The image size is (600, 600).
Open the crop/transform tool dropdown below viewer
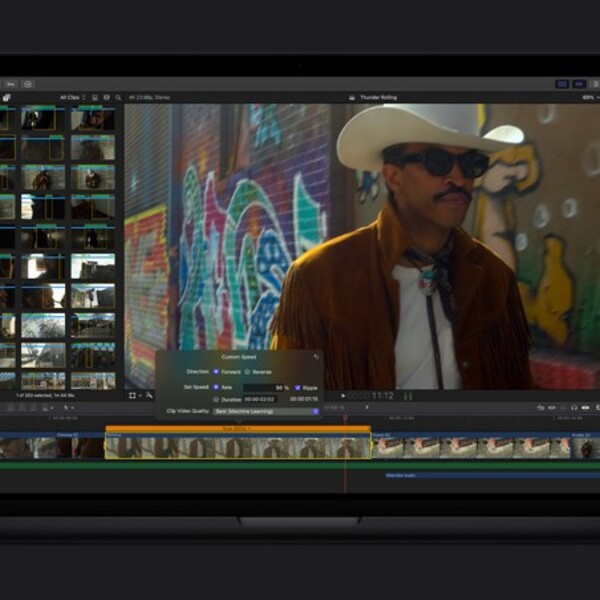tap(135, 395)
